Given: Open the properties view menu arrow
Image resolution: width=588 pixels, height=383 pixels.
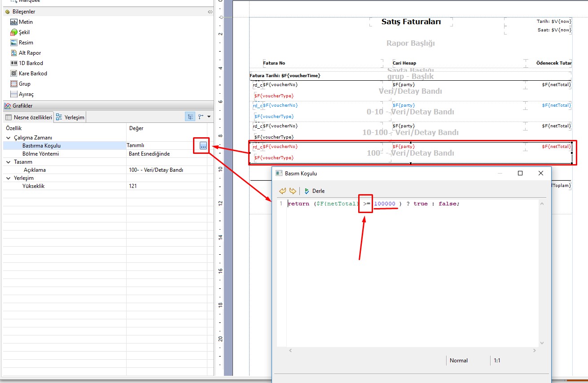Looking at the screenshot, I should tap(209, 117).
